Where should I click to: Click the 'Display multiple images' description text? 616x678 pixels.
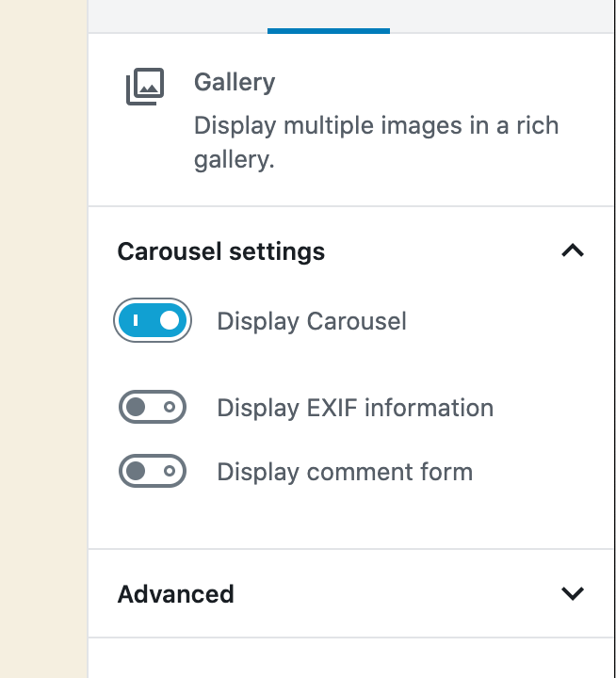pos(377,142)
